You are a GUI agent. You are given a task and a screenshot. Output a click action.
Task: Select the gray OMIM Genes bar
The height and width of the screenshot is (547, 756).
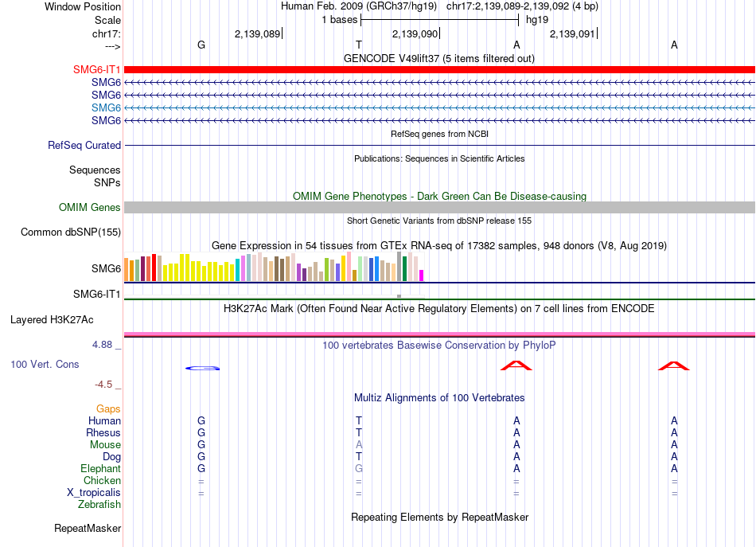[x=439, y=208]
